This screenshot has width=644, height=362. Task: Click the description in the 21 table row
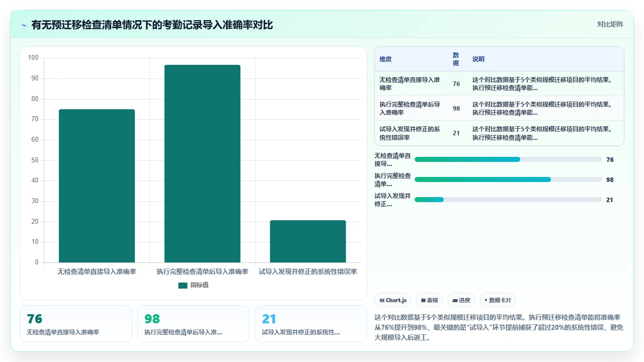point(542,133)
